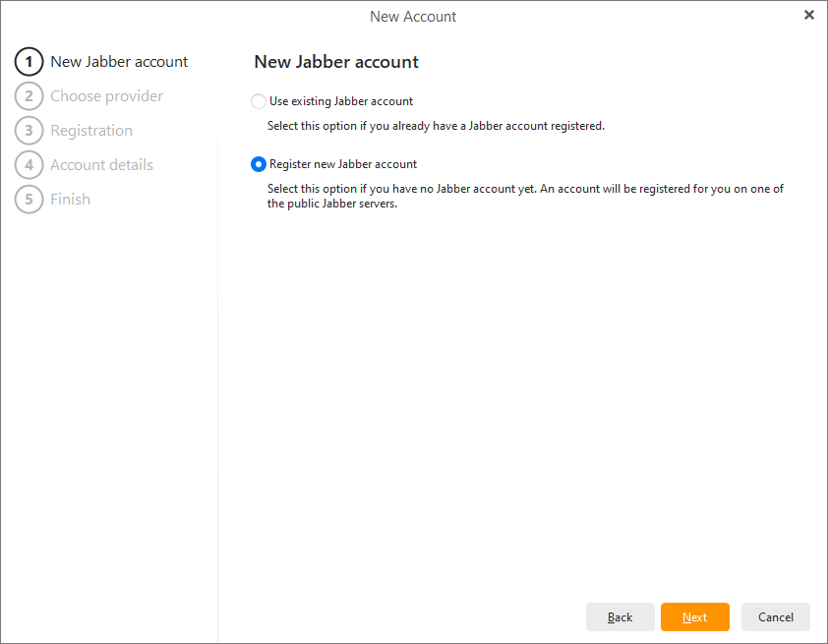
Task: Click the step 3 number circle
Action: click(29, 131)
